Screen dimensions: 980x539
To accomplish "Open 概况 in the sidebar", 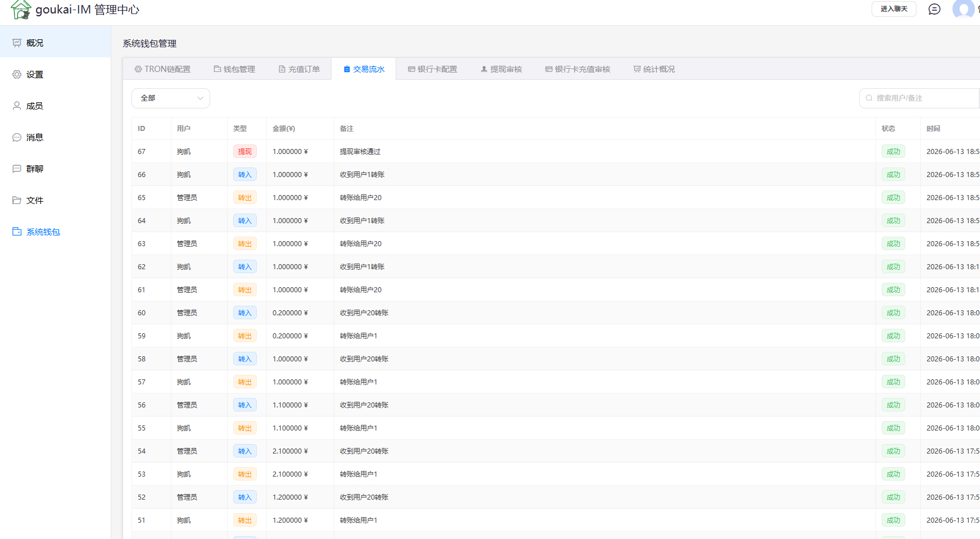I will pos(55,43).
